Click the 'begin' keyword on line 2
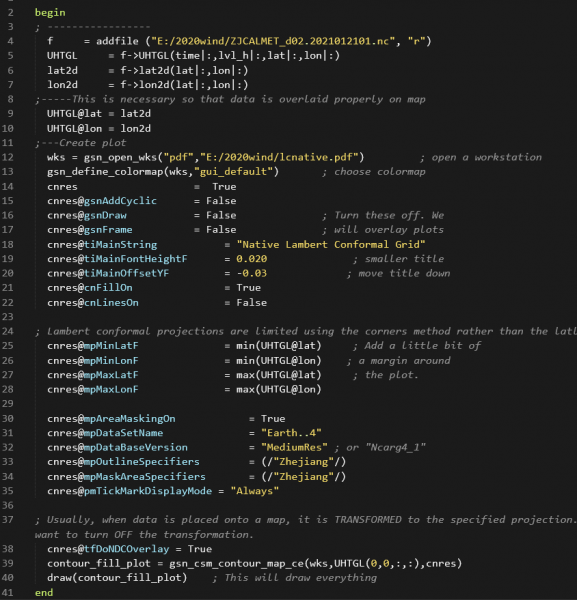The image size is (577, 600). point(50,13)
